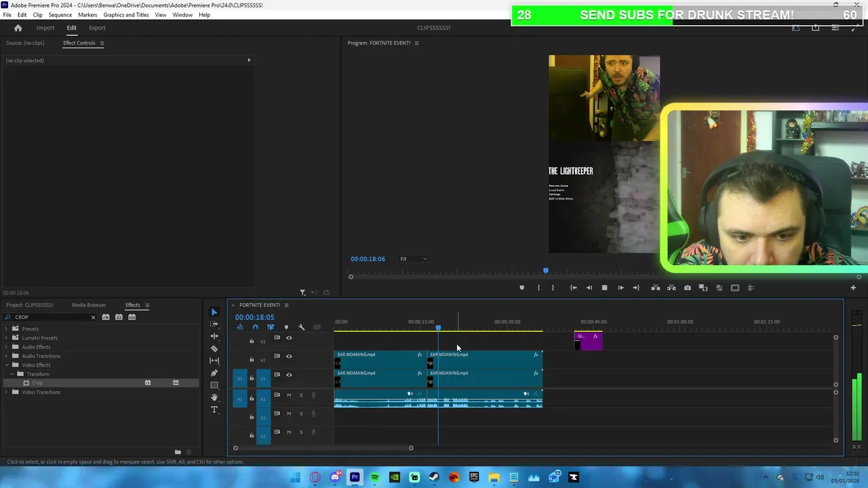Open Discord from the taskbar
This screenshot has height=488, width=868.
pyautogui.click(x=335, y=477)
